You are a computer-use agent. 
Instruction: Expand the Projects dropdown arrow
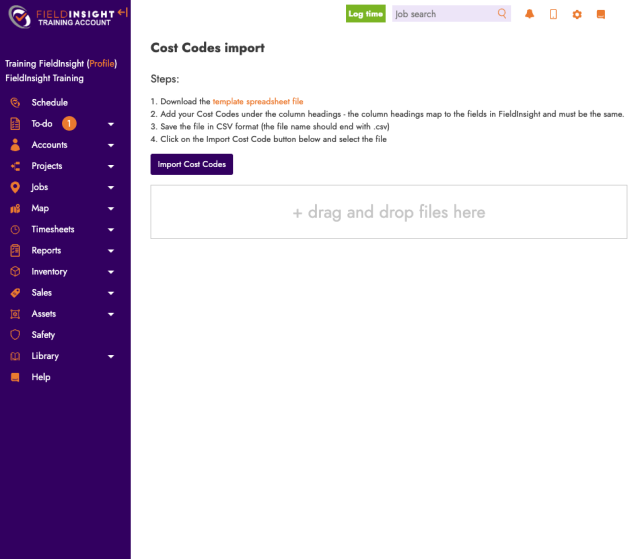pyautogui.click(x=111, y=167)
